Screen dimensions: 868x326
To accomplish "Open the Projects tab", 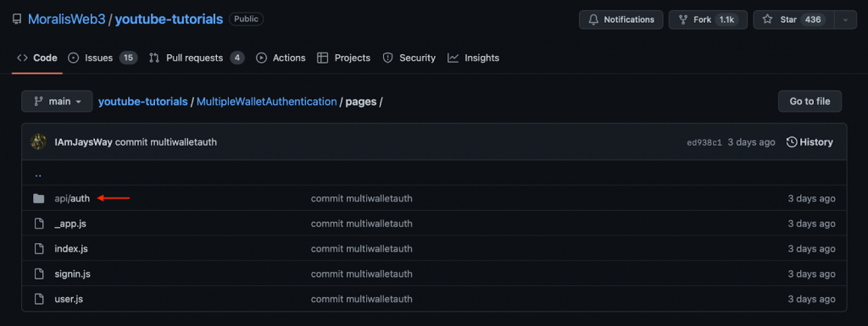I will click(x=343, y=58).
